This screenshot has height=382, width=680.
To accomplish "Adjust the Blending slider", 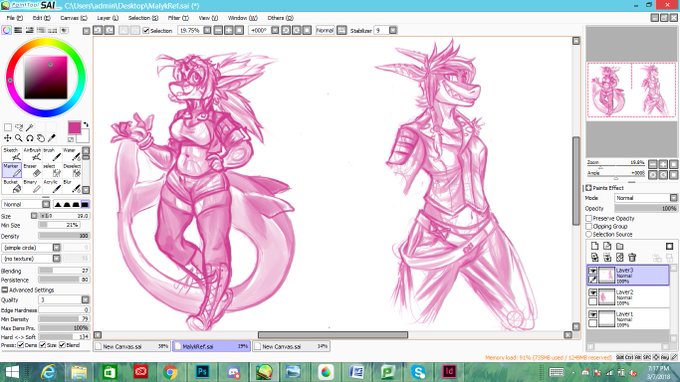I will tap(64, 271).
